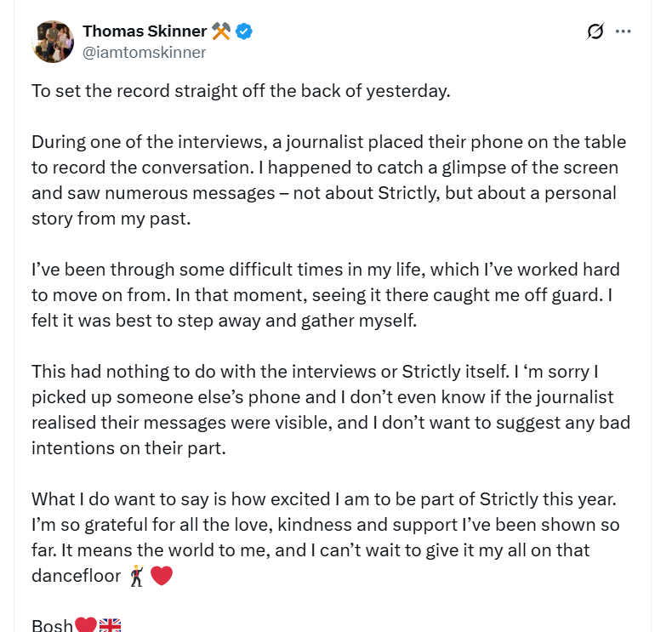Open the Grok explain icon
Screen dimensions: 672x632
tap(595, 32)
